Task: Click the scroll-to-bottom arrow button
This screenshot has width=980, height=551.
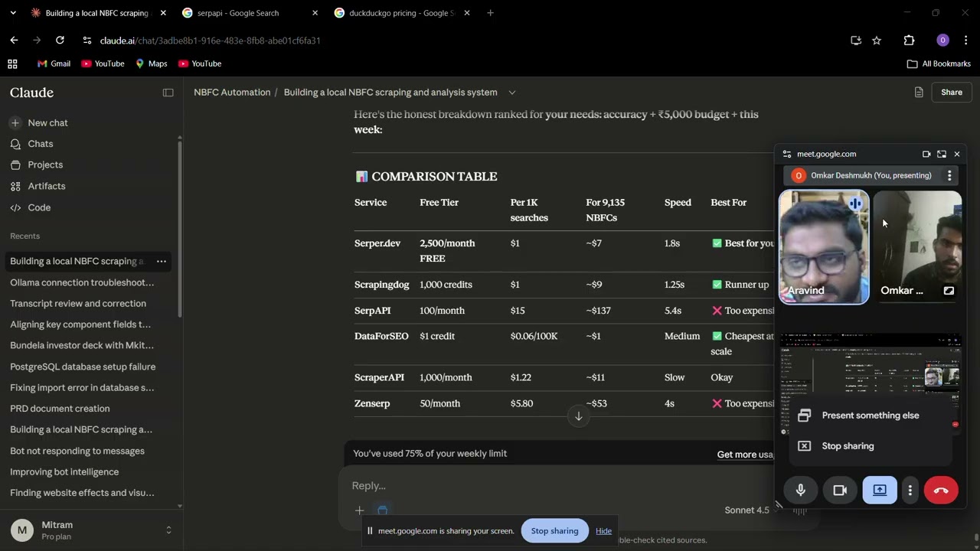Action: point(579,416)
